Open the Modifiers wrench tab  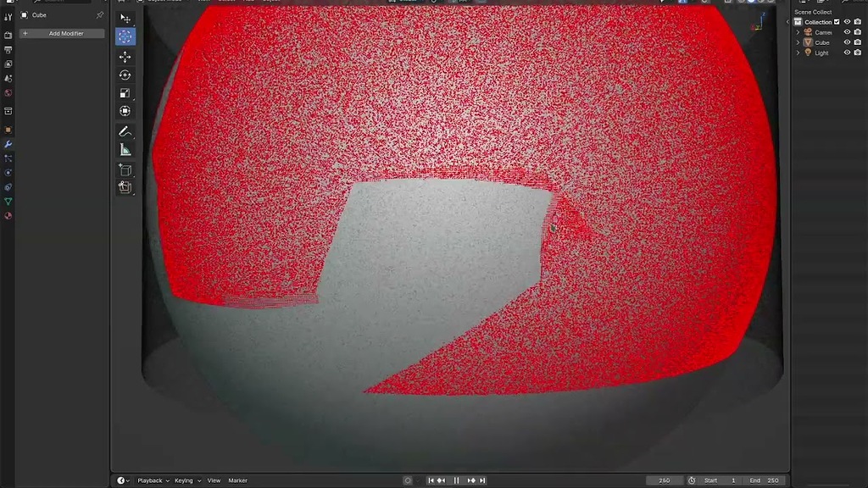8,144
